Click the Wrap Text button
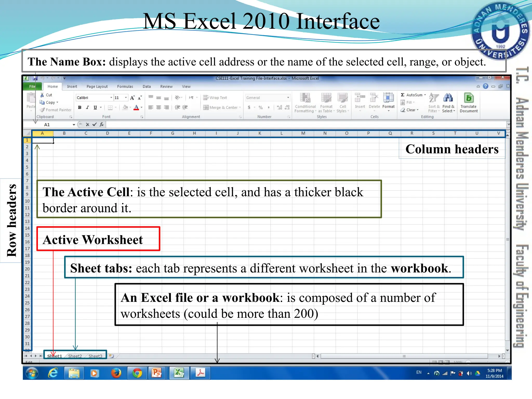 click(x=215, y=98)
